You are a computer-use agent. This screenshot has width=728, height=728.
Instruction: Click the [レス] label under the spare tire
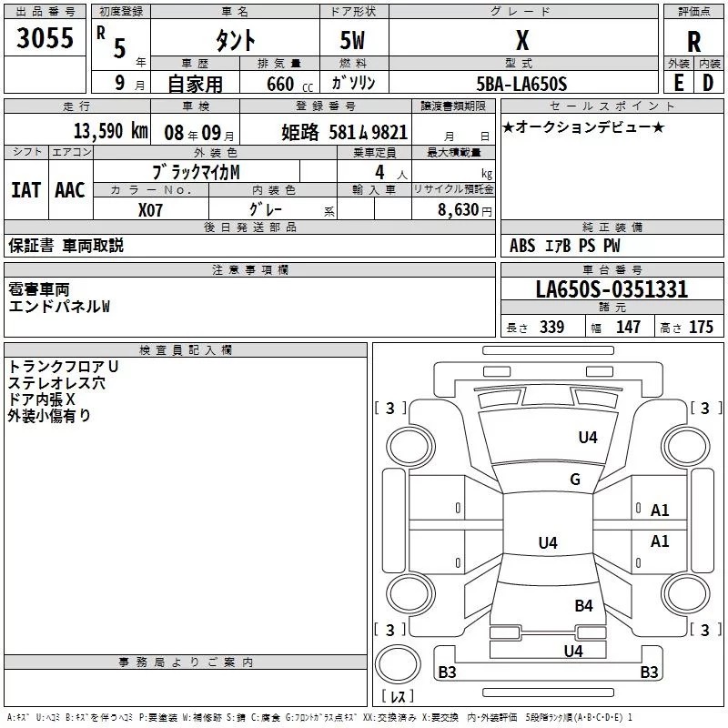coord(398,696)
